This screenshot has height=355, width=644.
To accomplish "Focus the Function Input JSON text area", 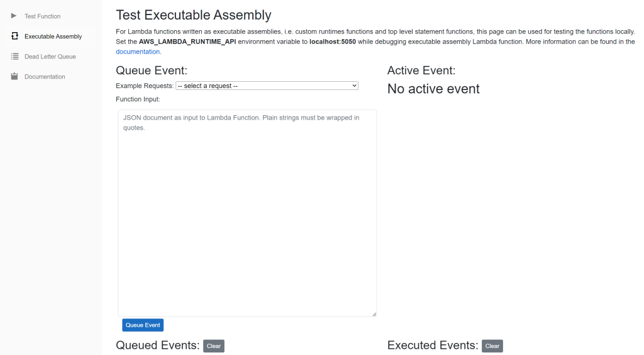I will (247, 213).
